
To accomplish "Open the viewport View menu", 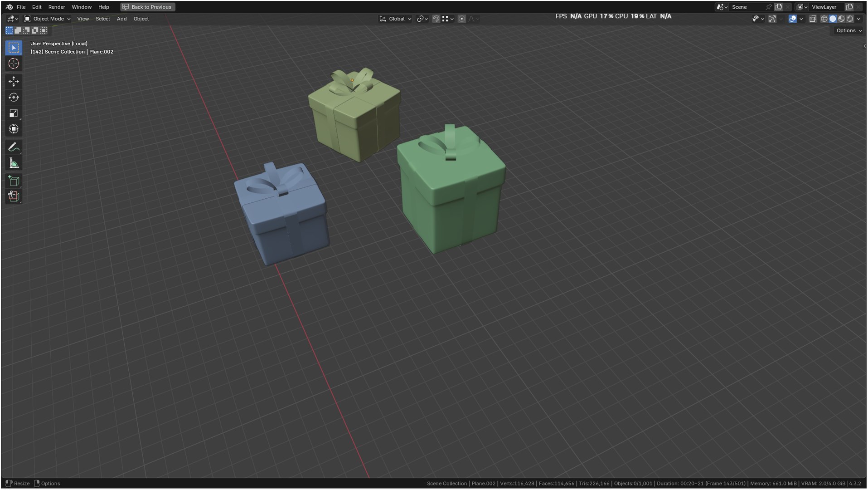I will click(x=83, y=19).
